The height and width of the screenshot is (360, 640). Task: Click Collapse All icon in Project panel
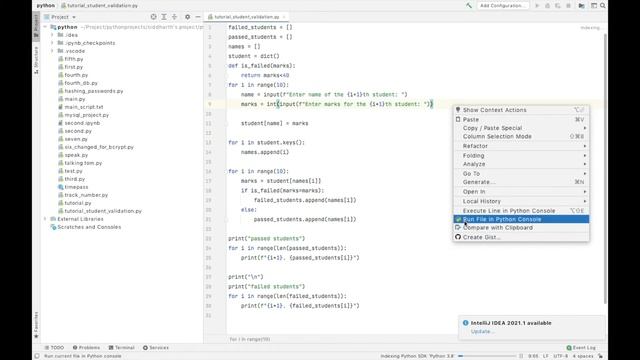point(174,17)
